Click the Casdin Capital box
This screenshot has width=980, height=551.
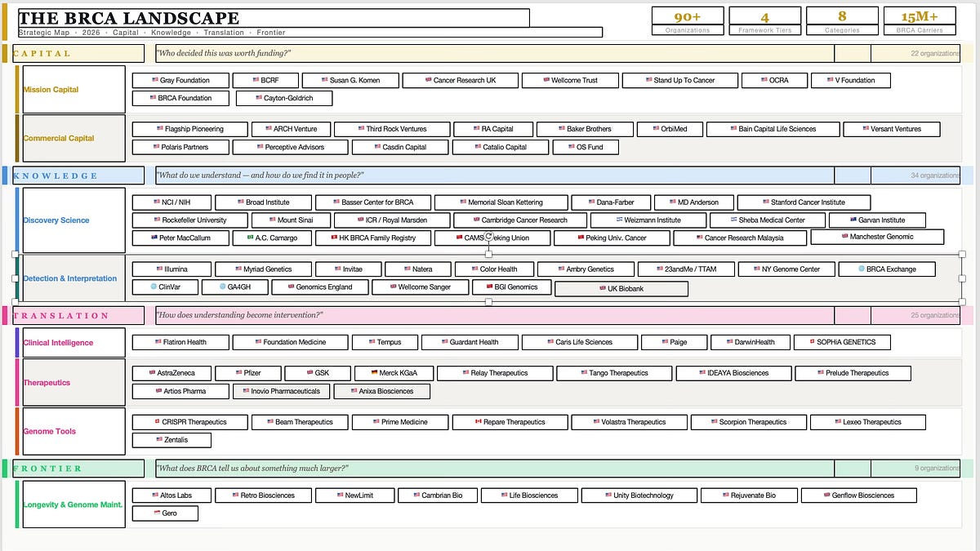tap(400, 147)
